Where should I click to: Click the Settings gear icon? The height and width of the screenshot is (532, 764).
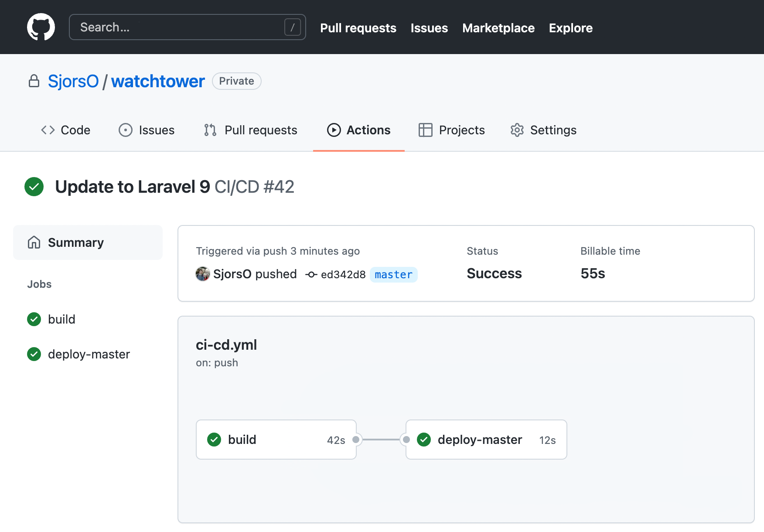517,130
